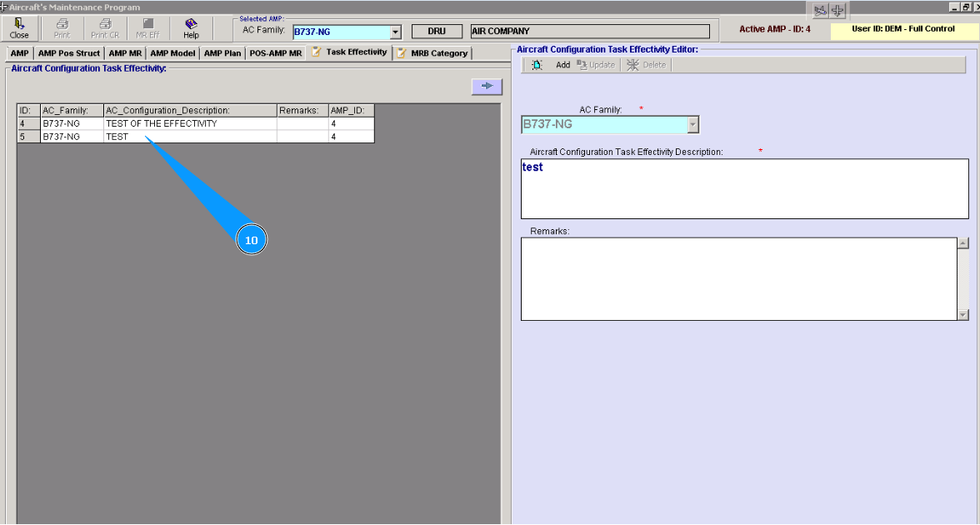This screenshot has height=525, width=980.
Task: Select the TEST OF THE EFFECTIVITY row
Action: (x=161, y=123)
